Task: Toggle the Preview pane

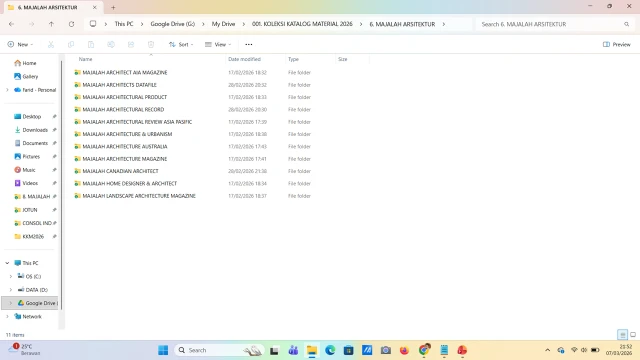Action: coord(617,44)
